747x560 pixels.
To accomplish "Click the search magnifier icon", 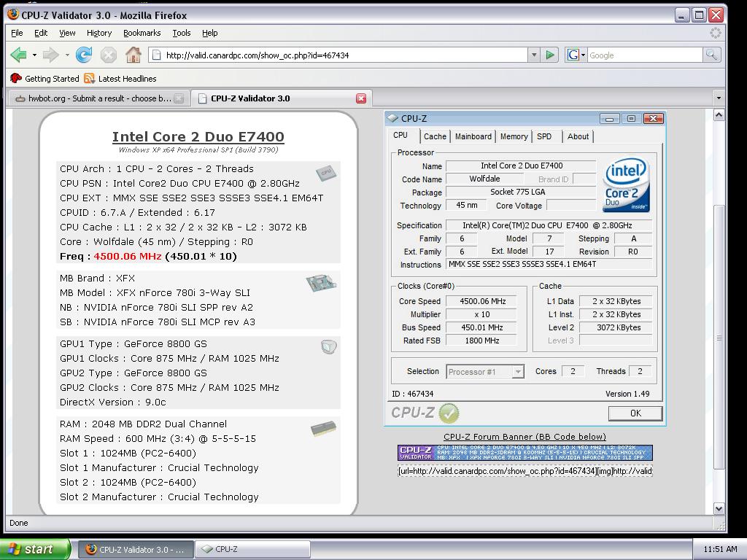I will (x=711, y=55).
